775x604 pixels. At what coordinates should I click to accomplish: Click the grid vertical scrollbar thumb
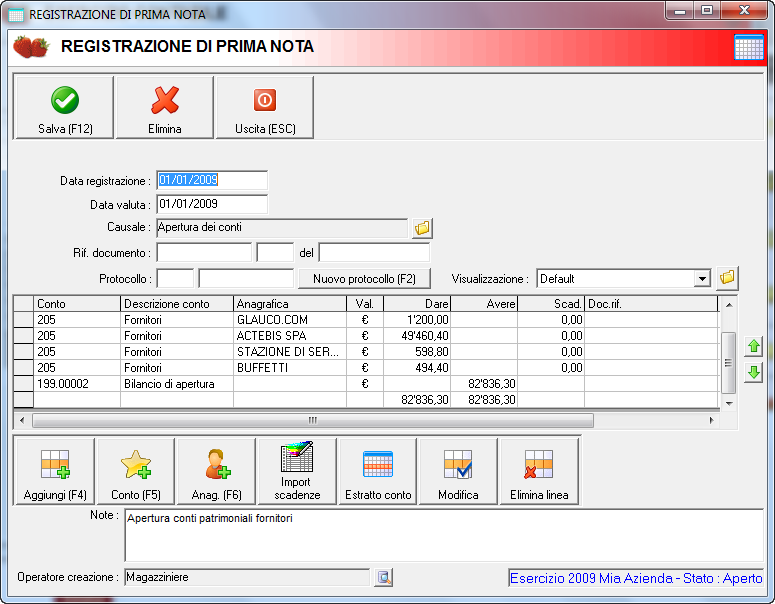[x=729, y=362]
